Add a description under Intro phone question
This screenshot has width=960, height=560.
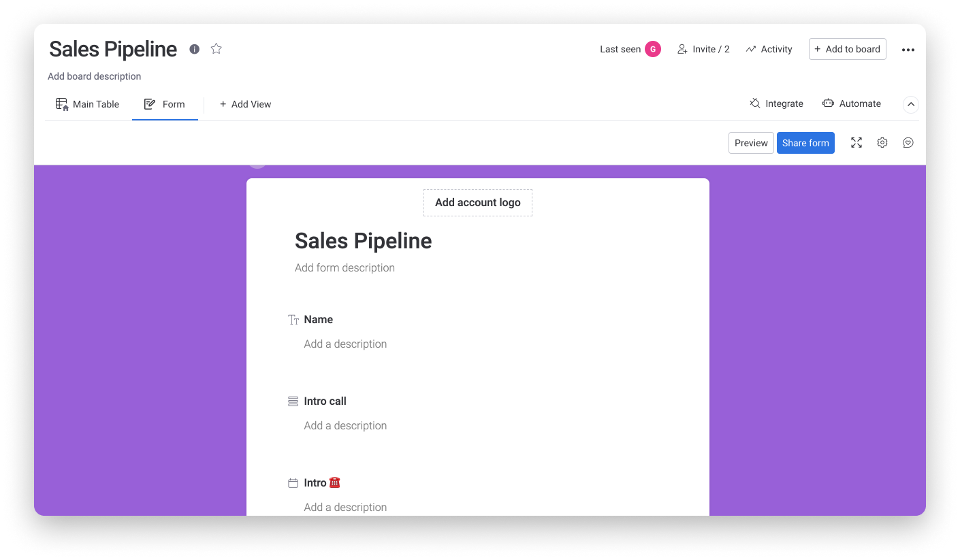(345, 508)
